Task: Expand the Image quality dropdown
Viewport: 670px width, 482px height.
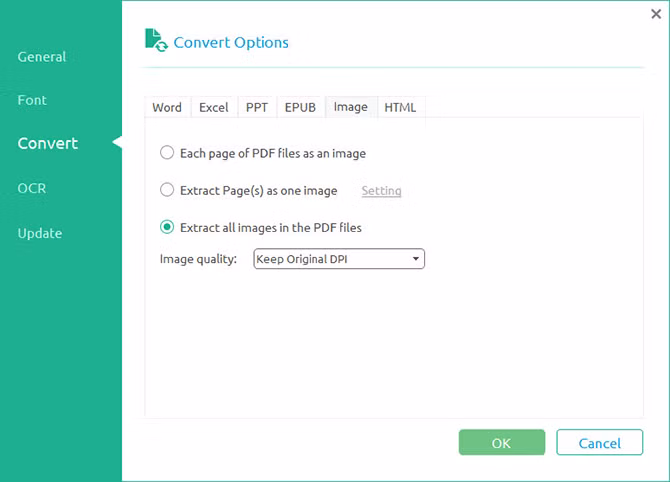Action: point(339,259)
